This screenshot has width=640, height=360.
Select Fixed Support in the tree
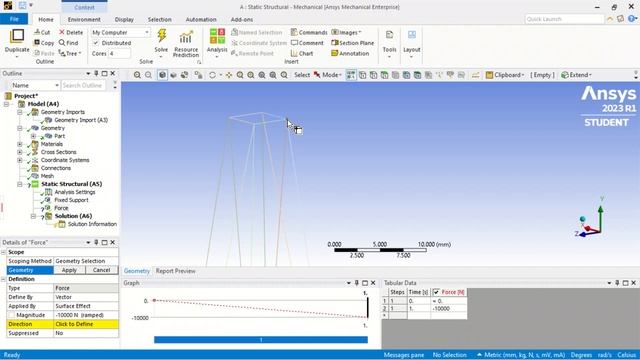click(x=71, y=200)
